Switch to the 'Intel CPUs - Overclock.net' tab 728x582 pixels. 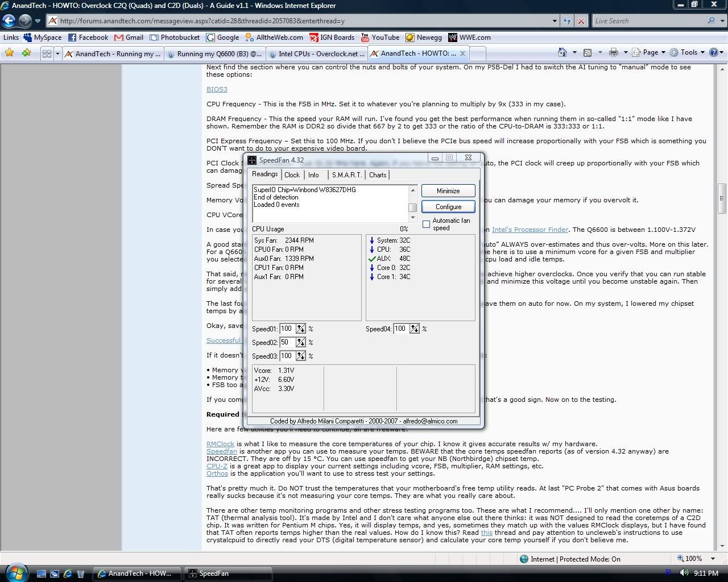coord(316,54)
